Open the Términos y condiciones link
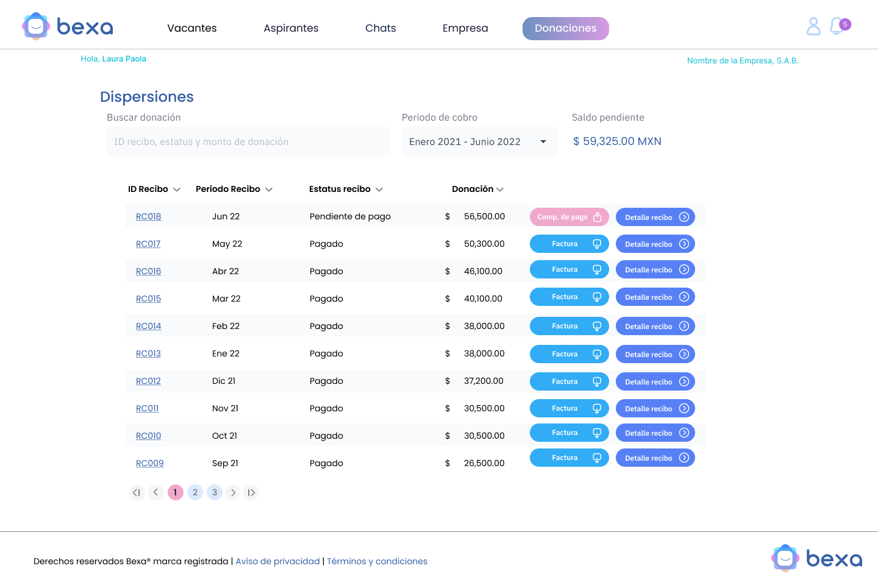The image size is (878, 588). tap(377, 561)
